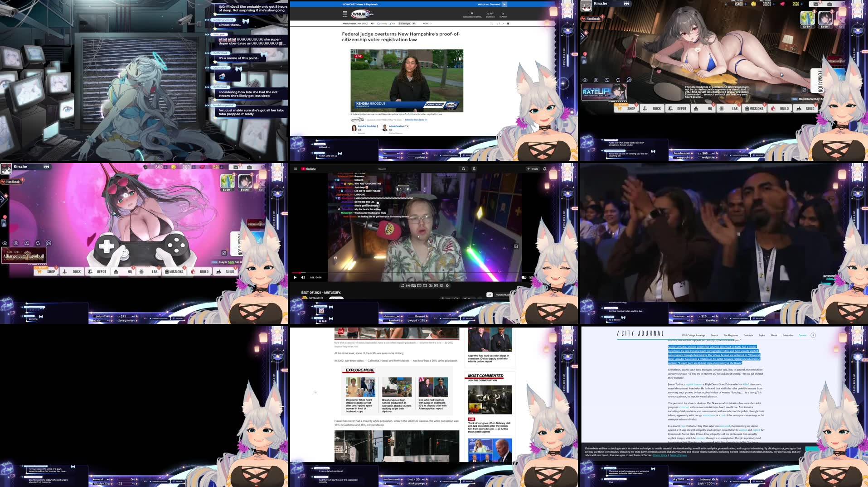The image size is (868, 487).
Task: Play the Kendra Broddus live news video
Action: click(407, 81)
